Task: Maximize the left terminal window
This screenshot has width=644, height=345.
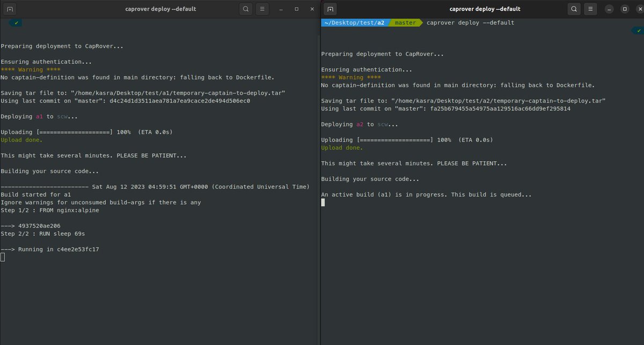Action: 297,9
